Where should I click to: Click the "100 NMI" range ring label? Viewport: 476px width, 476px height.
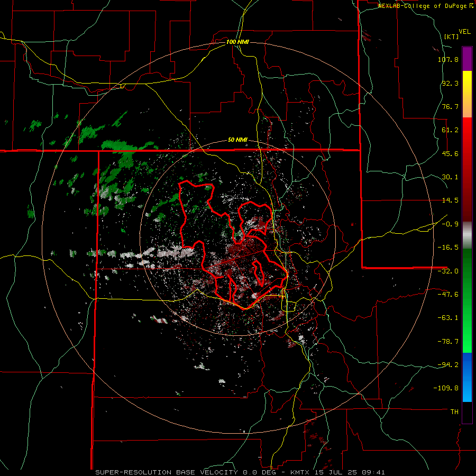click(237, 42)
